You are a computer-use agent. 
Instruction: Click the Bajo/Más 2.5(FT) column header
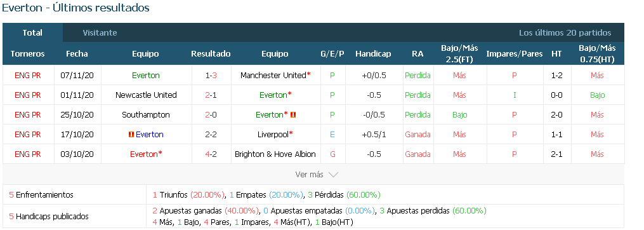(459, 53)
